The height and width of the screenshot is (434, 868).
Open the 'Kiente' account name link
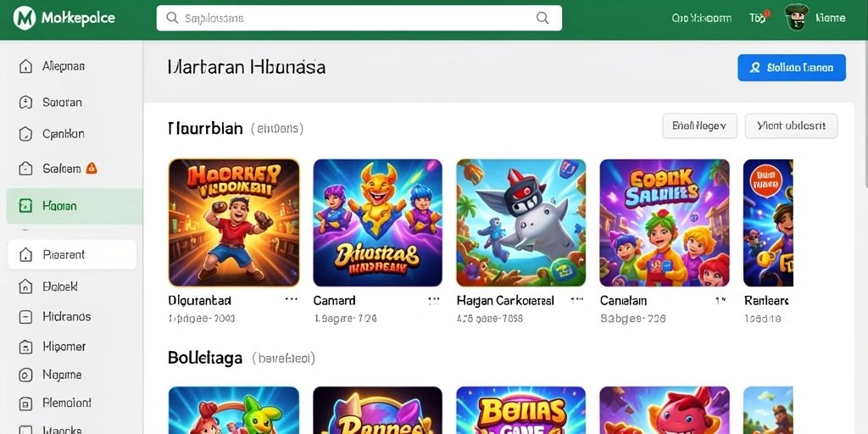[831, 19]
